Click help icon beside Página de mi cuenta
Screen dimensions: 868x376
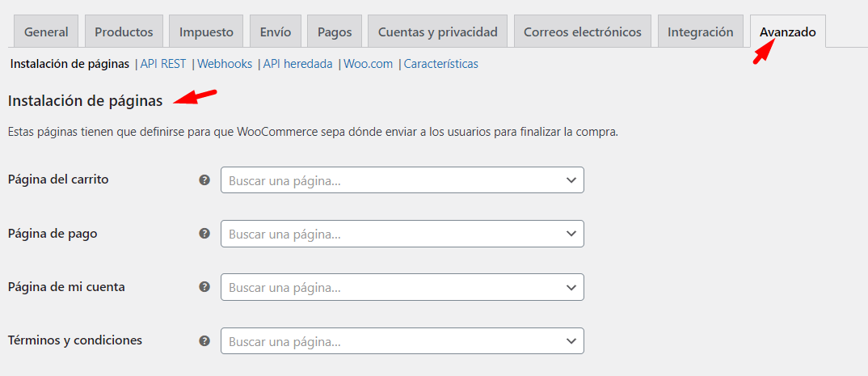point(204,287)
